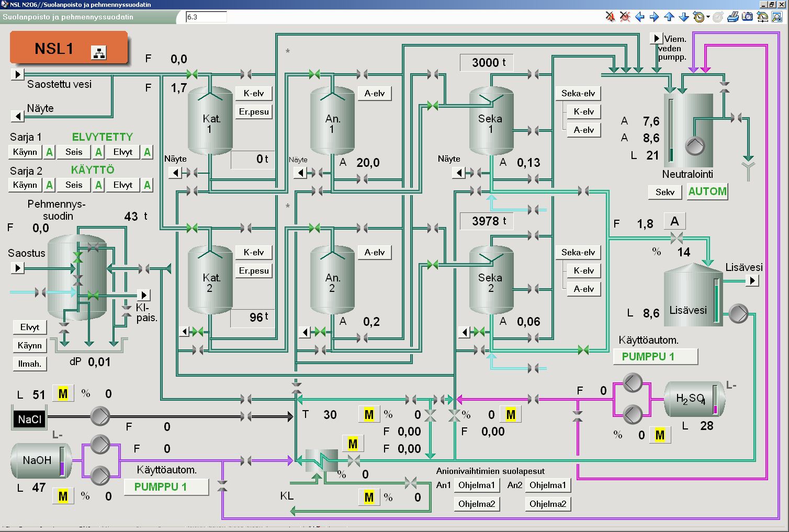The image size is (789, 532).
Task: Select the upper H2SO4 pump symbol
Action: pyautogui.click(x=633, y=383)
